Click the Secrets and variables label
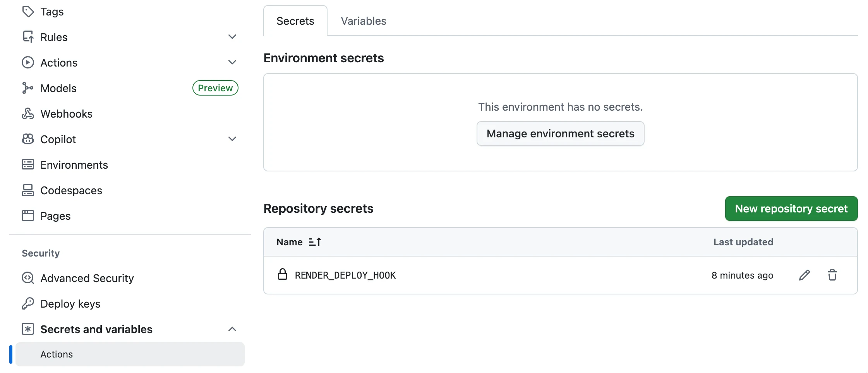868x373 pixels. point(96,329)
